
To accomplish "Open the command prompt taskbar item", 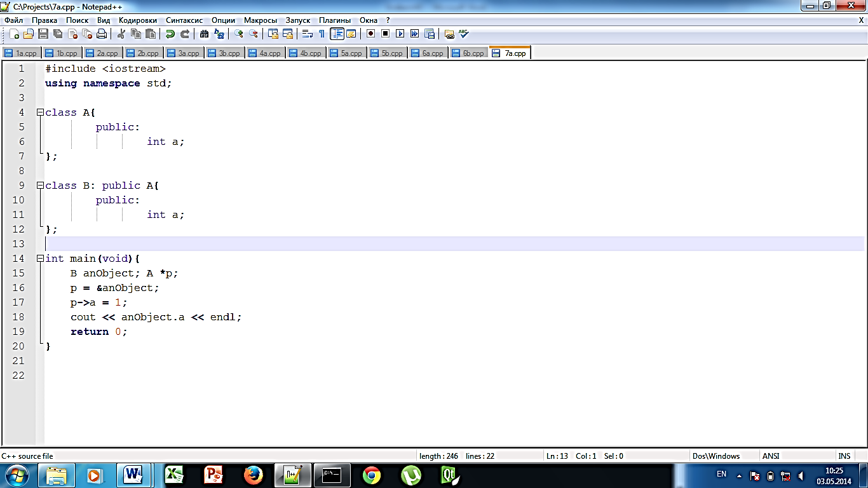I will pyautogui.click(x=332, y=475).
